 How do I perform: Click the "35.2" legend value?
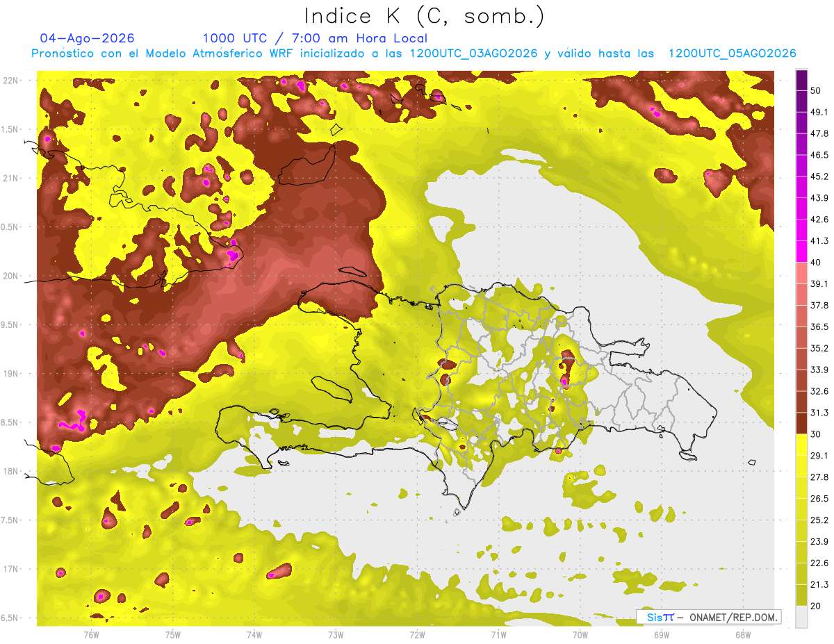(x=819, y=348)
